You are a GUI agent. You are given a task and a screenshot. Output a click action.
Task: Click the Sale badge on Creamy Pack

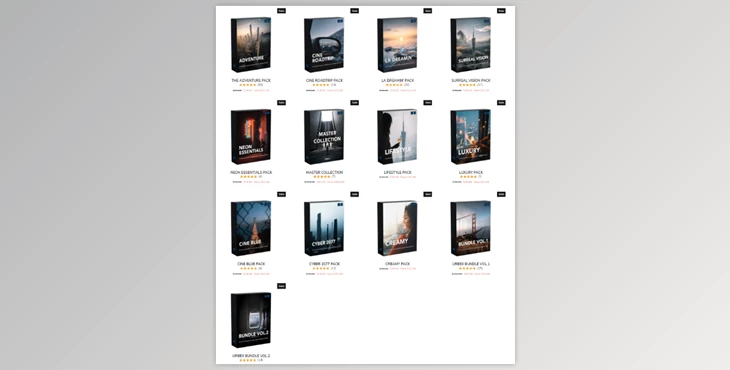[427, 194]
